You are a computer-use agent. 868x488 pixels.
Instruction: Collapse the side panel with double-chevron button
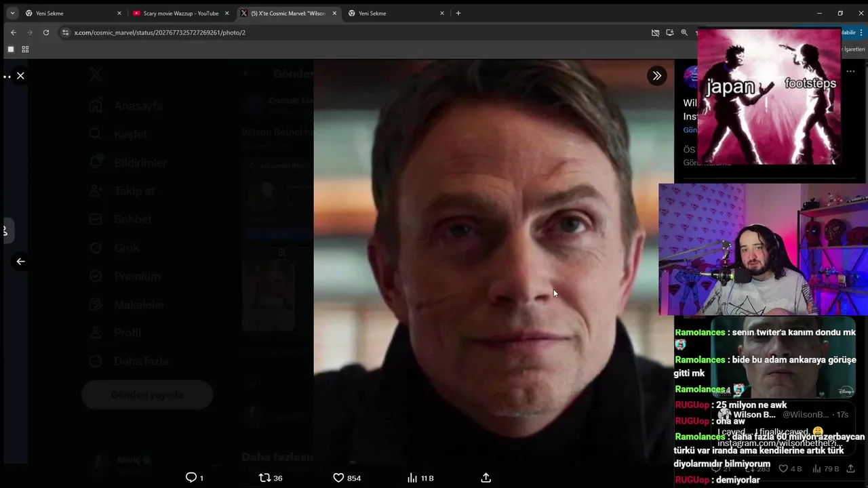(x=656, y=76)
